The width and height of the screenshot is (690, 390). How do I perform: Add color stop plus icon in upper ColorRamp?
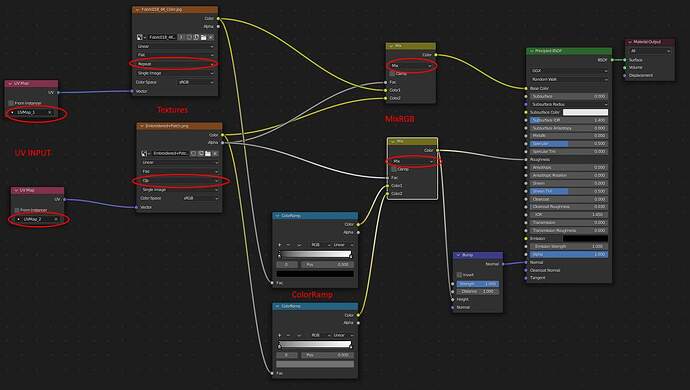pyautogui.click(x=279, y=245)
